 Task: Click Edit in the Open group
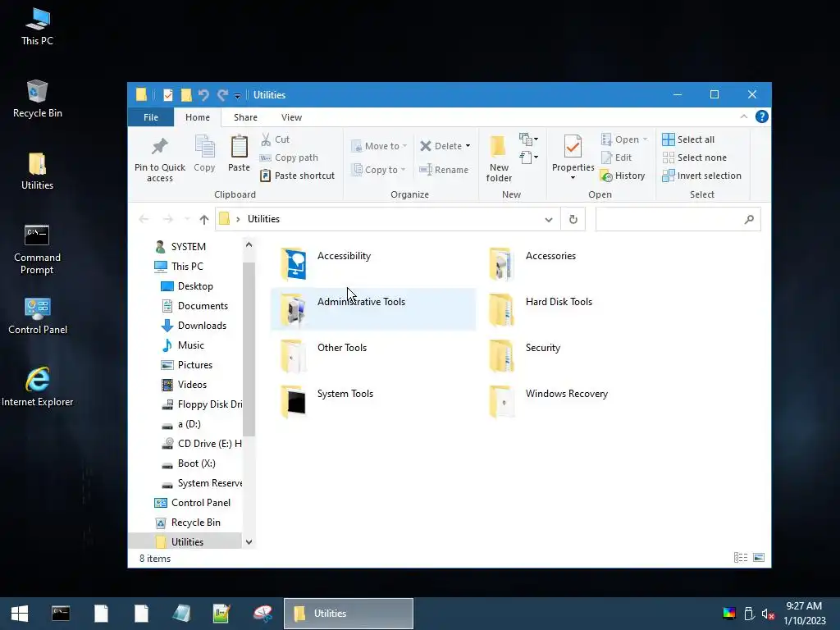[x=617, y=157]
